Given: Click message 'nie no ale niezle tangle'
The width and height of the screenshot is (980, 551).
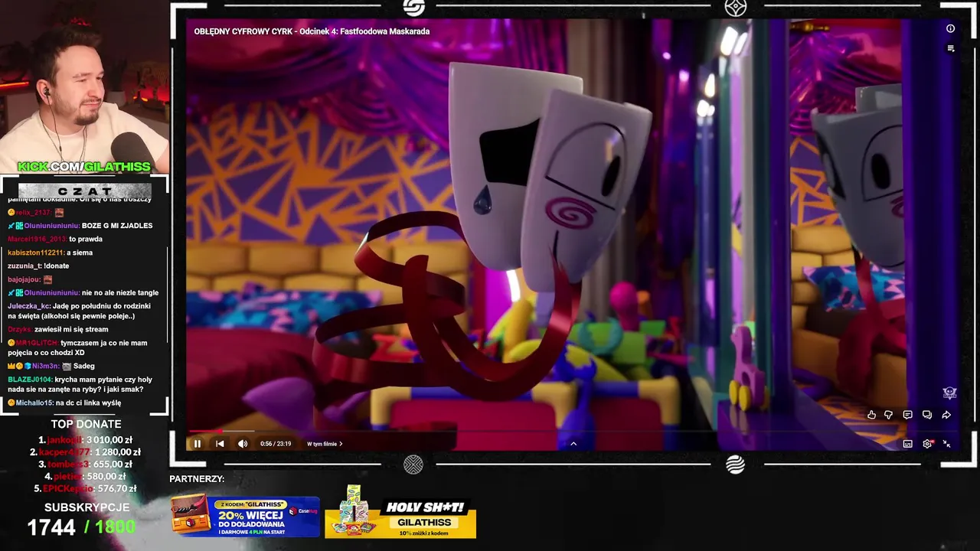Looking at the screenshot, I should (x=120, y=292).
